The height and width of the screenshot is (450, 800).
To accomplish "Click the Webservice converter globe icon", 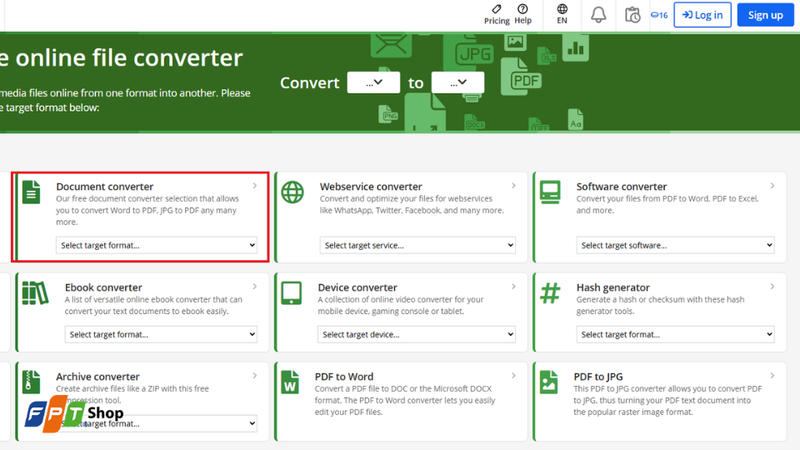I will pos(292,192).
